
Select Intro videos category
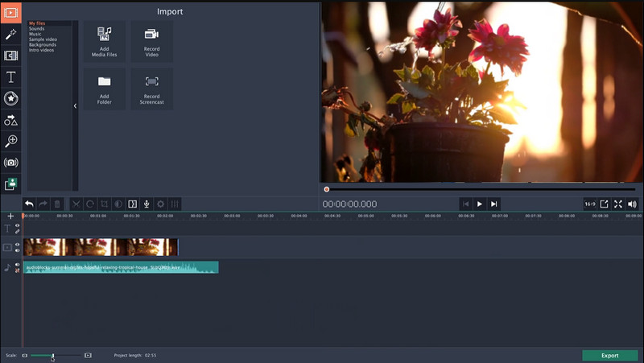41,50
